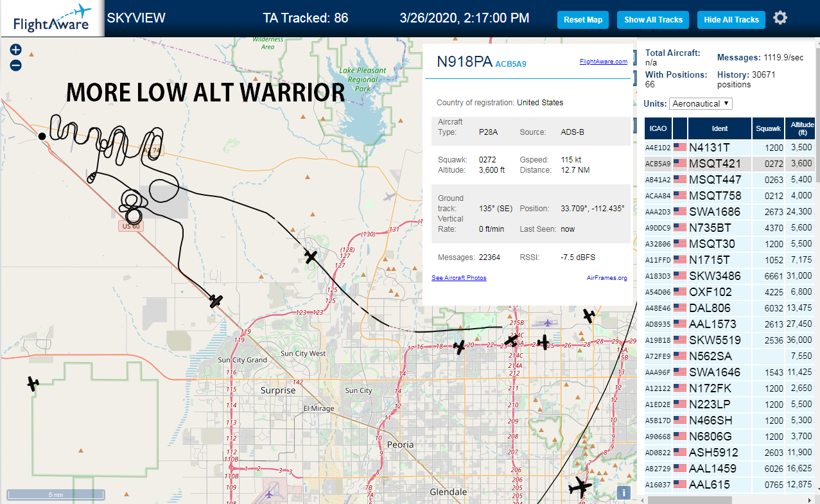Select the N466SH aircraft row
The height and width of the screenshot is (504, 820).
[x=730, y=421]
